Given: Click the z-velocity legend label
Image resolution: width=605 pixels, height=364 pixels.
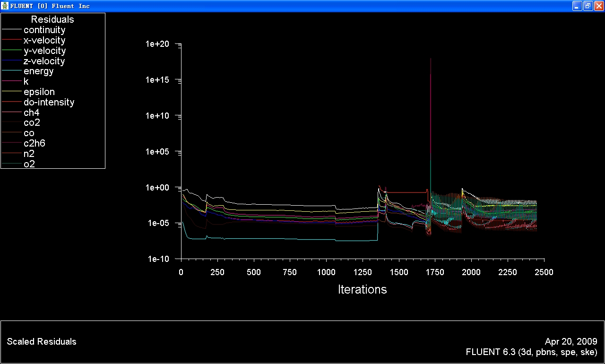Looking at the screenshot, I should pos(44,61).
